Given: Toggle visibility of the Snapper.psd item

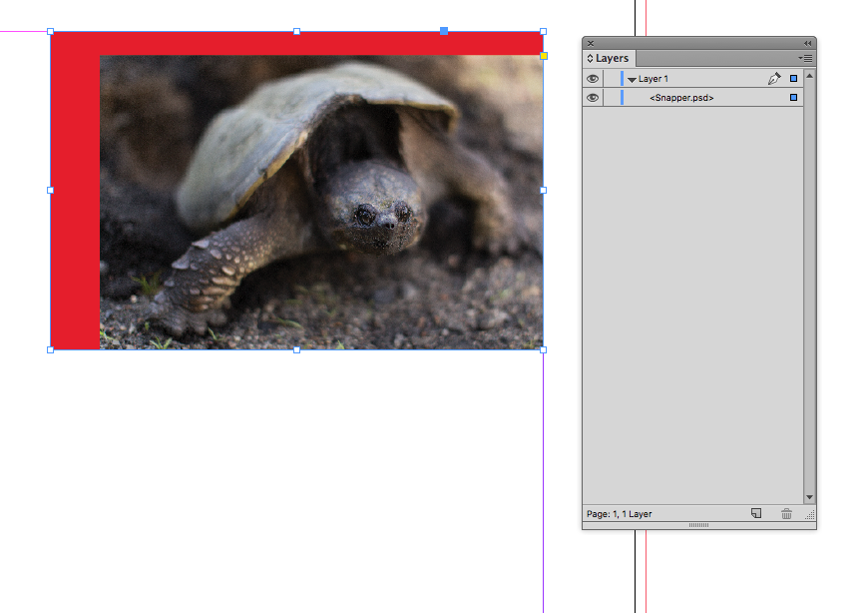Looking at the screenshot, I should click(x=593, y=98).
